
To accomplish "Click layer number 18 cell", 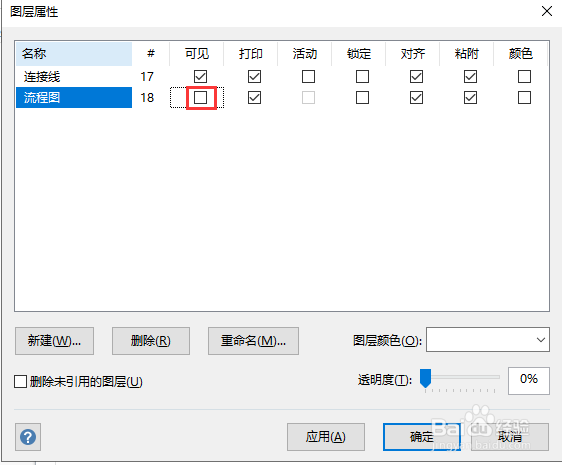I will [147, 98].
